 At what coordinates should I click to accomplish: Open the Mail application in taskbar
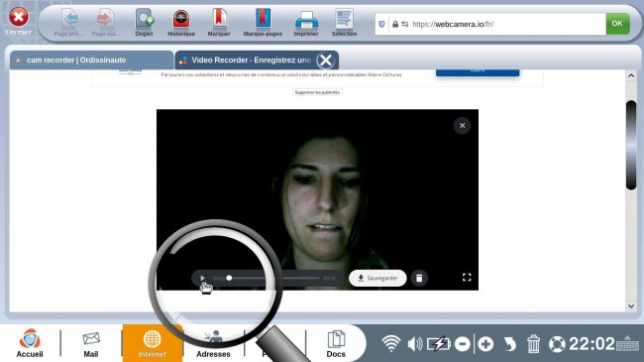[x=91, y=344]
